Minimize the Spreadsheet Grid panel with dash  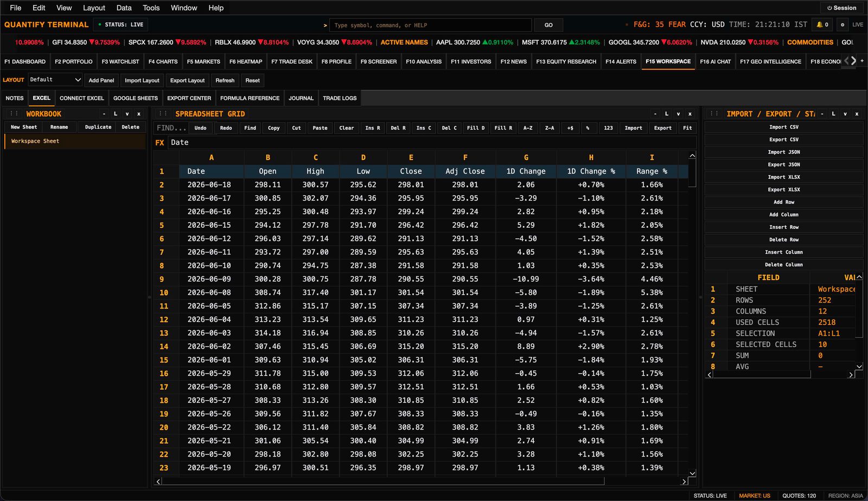pyautogui.click(x=655, y=114)
